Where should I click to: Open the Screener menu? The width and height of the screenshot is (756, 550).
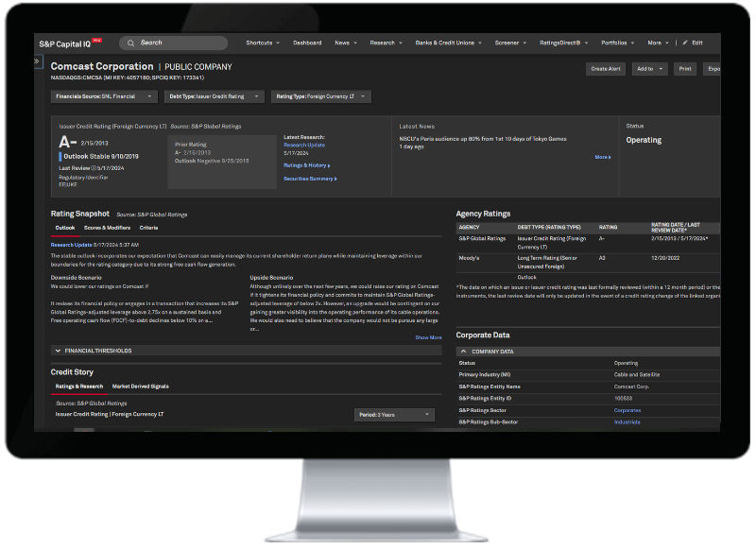(510, 43)
